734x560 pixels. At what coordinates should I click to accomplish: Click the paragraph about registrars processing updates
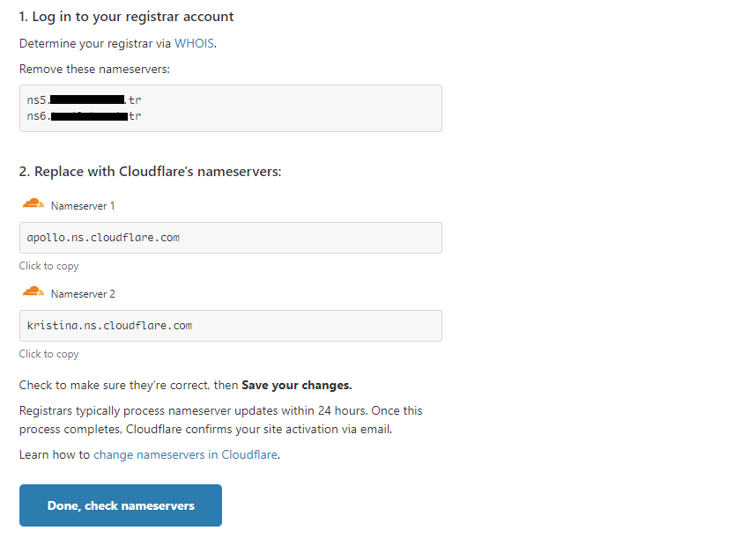221,420
